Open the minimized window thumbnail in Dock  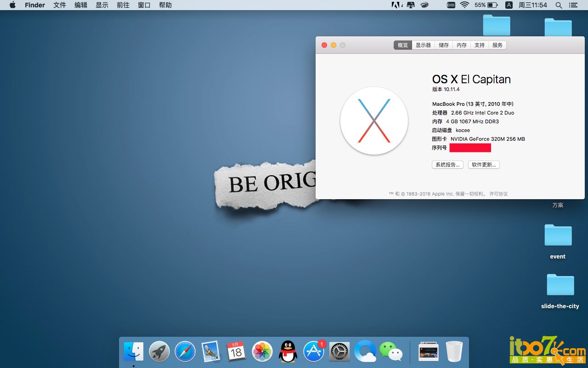pyautogui.click(x=429, y=352)
